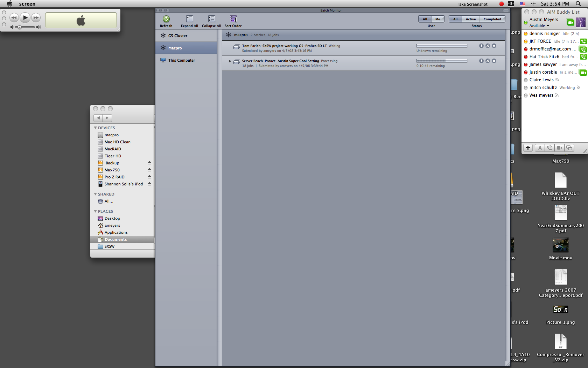Click the Collapse All icon
The height and width of the screenshot is (368, 588).
pyautogui.click(x=211, y=19)
